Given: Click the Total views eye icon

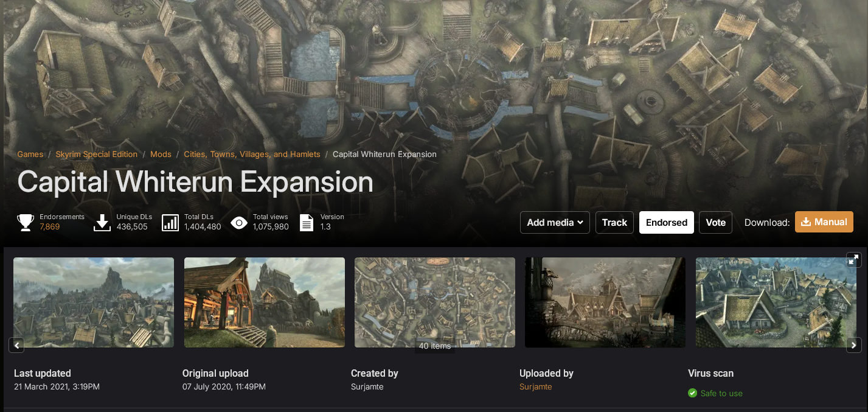Looking at the screenshot, I should click(x=239, y=223).
